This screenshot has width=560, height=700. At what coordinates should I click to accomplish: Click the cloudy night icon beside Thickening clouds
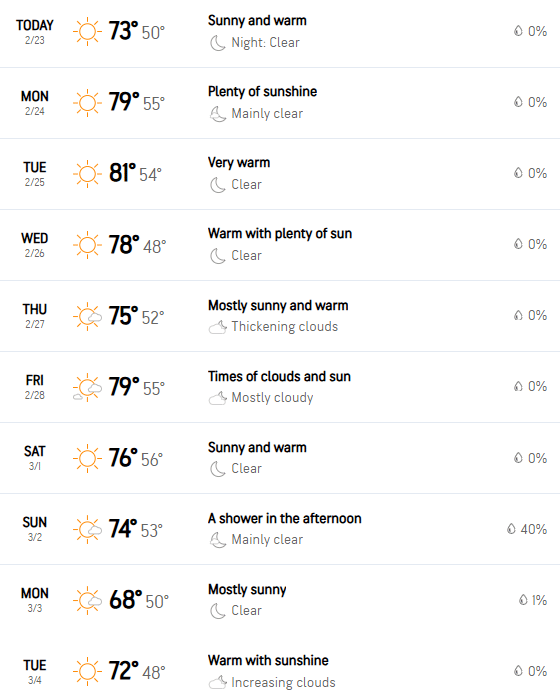tap(217, 327)
